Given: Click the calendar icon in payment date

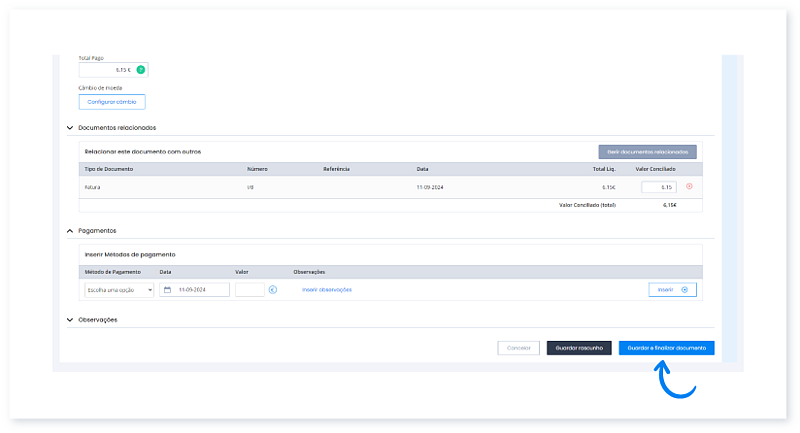Looking at the screenshot, I should [168, 290].
